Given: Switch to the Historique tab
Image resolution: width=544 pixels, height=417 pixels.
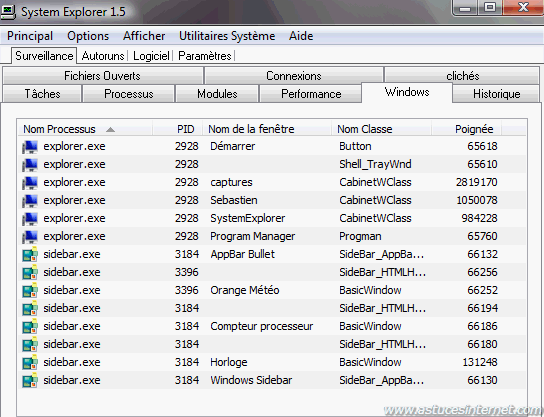Looking at the screenshot, I should pos(496,94).
